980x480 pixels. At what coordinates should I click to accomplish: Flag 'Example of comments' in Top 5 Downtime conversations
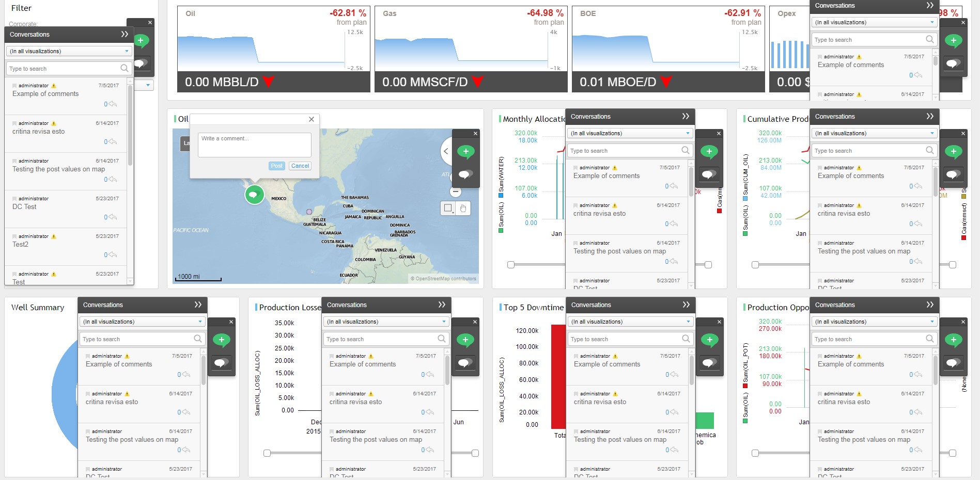pyautogui.click(x=576, y=356)
